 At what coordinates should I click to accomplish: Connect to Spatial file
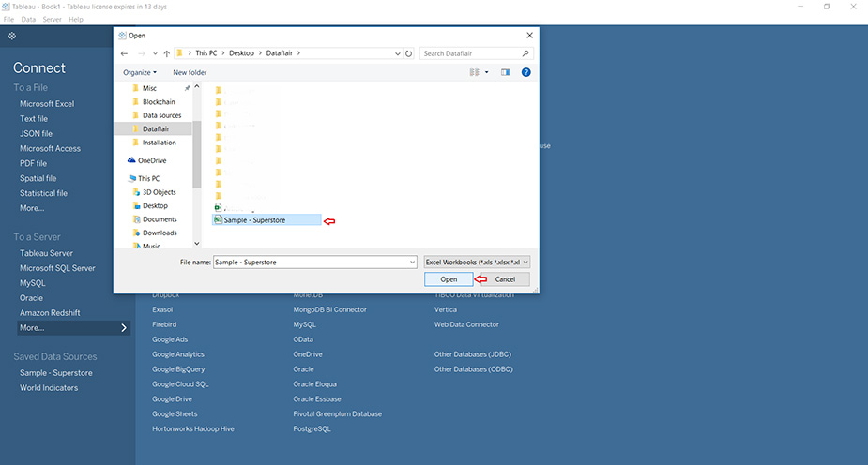coord(38,178)
